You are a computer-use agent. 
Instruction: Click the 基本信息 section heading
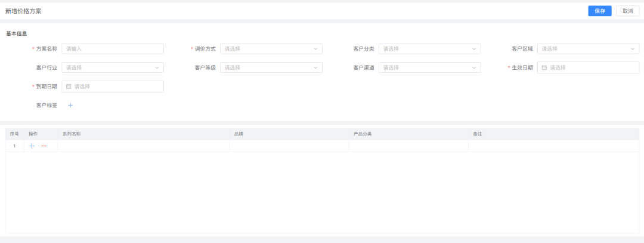click(17, 33)
